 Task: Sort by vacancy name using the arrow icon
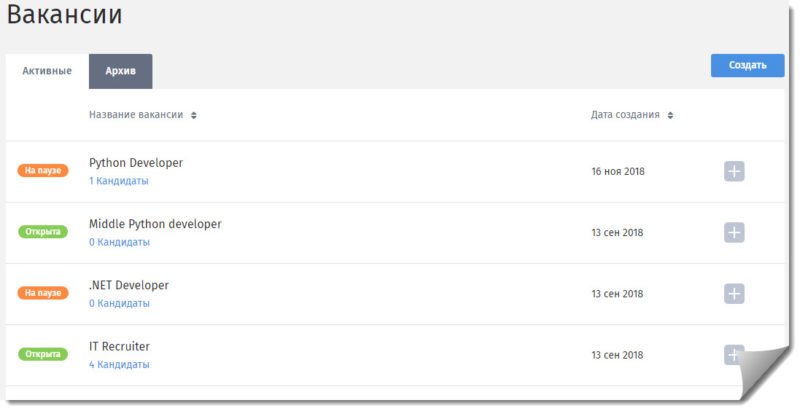point(194,115)
